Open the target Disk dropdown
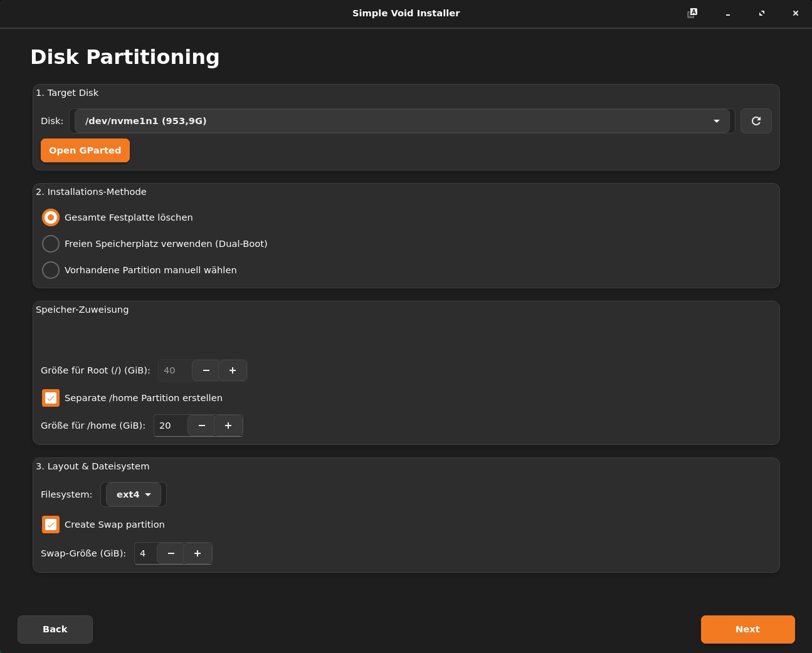The height and width of the screenshot is (653, 812). 401,121
